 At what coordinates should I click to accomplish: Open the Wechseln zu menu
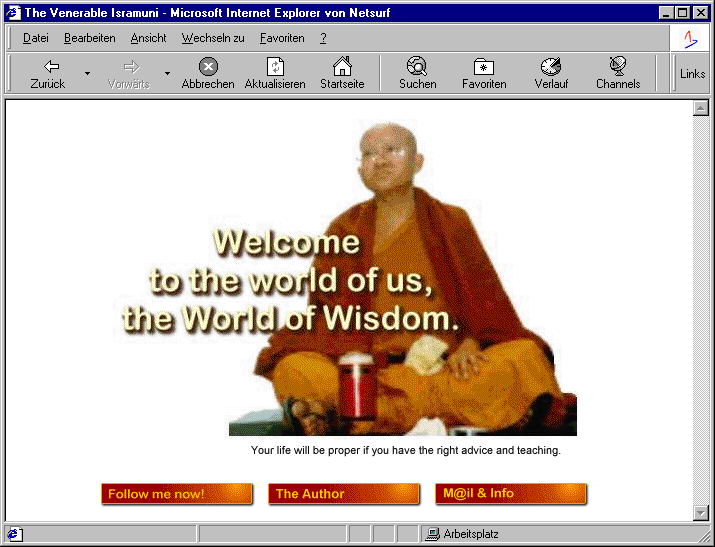click(213, 38)
